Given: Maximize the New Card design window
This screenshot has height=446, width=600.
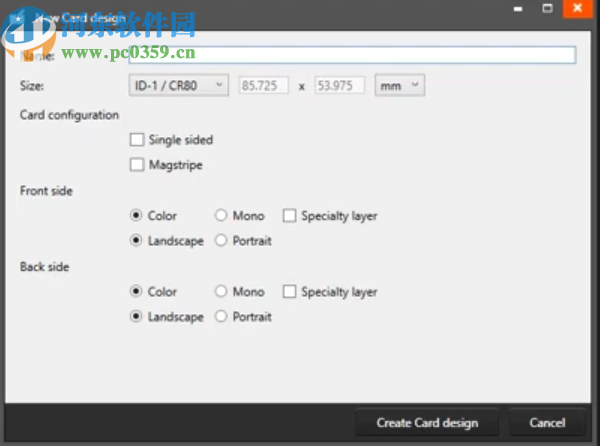Looking at the screenshot, I should pos(548,8).
